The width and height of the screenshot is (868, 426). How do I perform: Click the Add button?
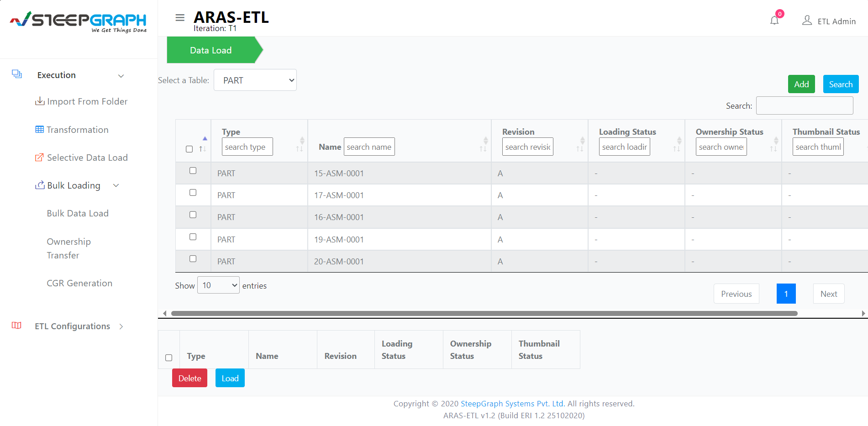(801, 84)
